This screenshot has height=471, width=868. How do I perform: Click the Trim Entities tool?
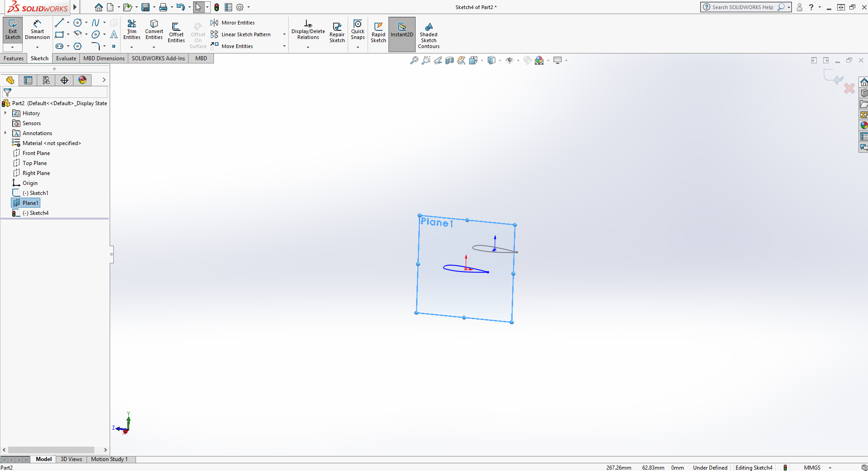tap(132, 30)
